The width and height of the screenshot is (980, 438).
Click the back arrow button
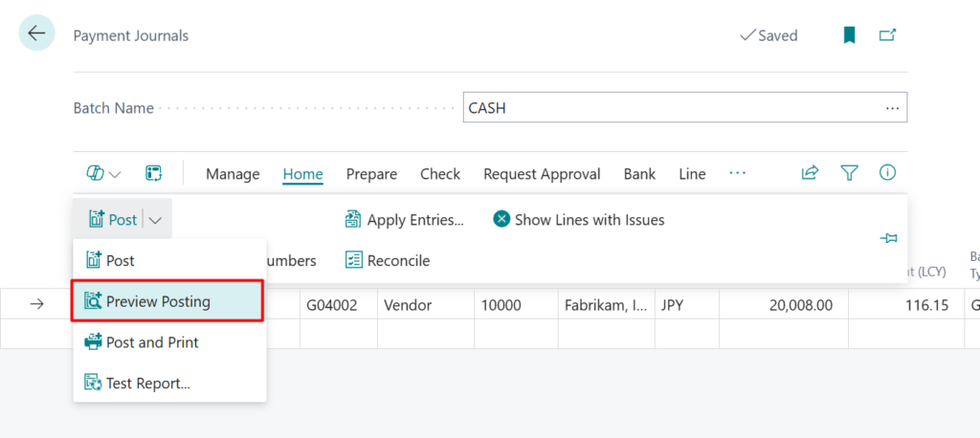pos(36,33)
